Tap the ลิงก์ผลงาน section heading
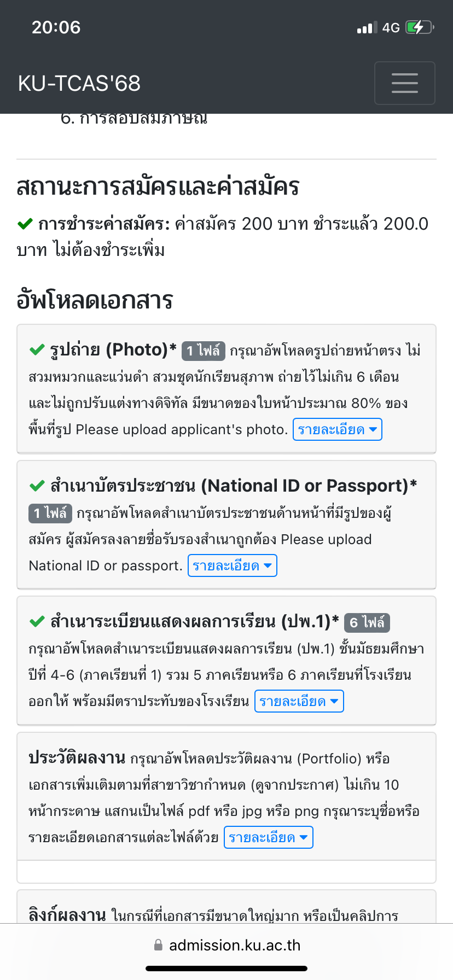Screen dimensions: 453x980 point(67,915)
